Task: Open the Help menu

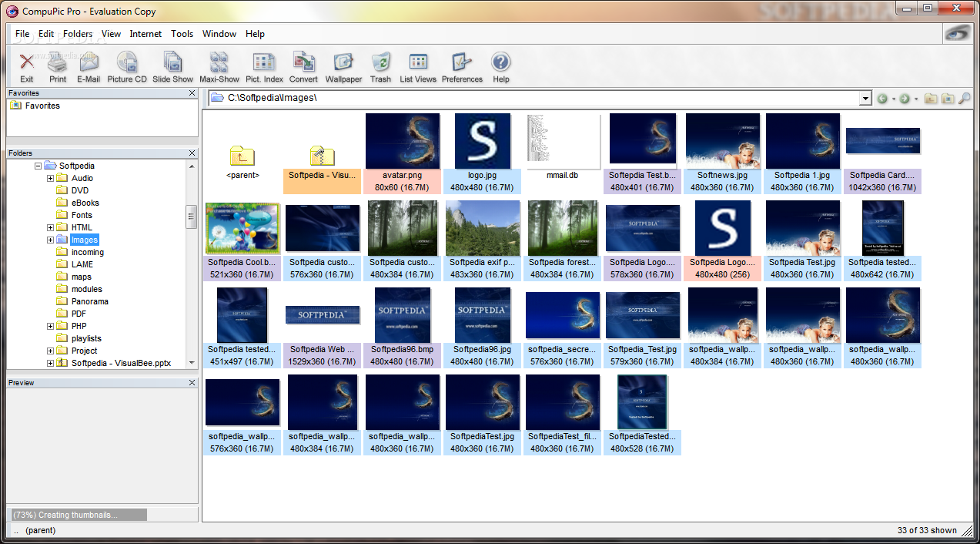Action: (x=255, y=34)
